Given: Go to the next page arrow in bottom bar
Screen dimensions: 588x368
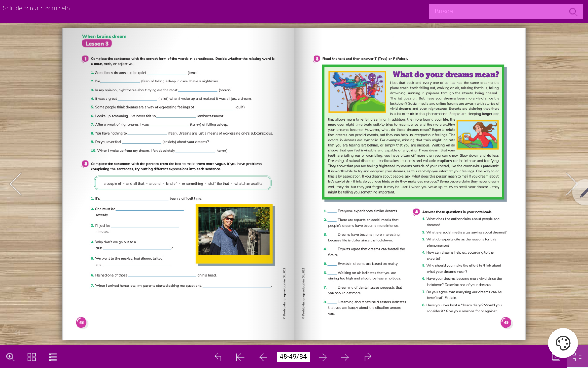Looking at the screenshot, I should tap(323, 357).
